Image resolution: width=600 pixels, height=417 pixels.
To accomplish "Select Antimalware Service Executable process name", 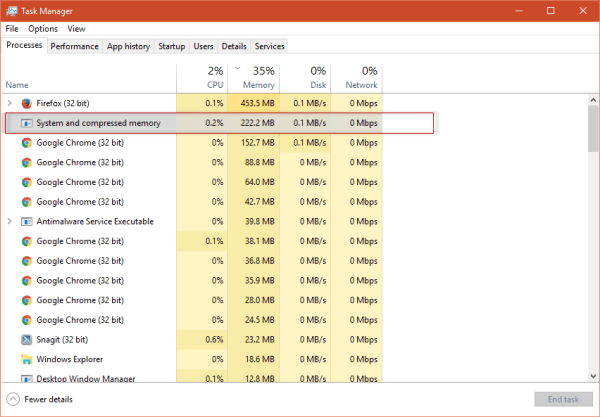I will tap(95, 222).
